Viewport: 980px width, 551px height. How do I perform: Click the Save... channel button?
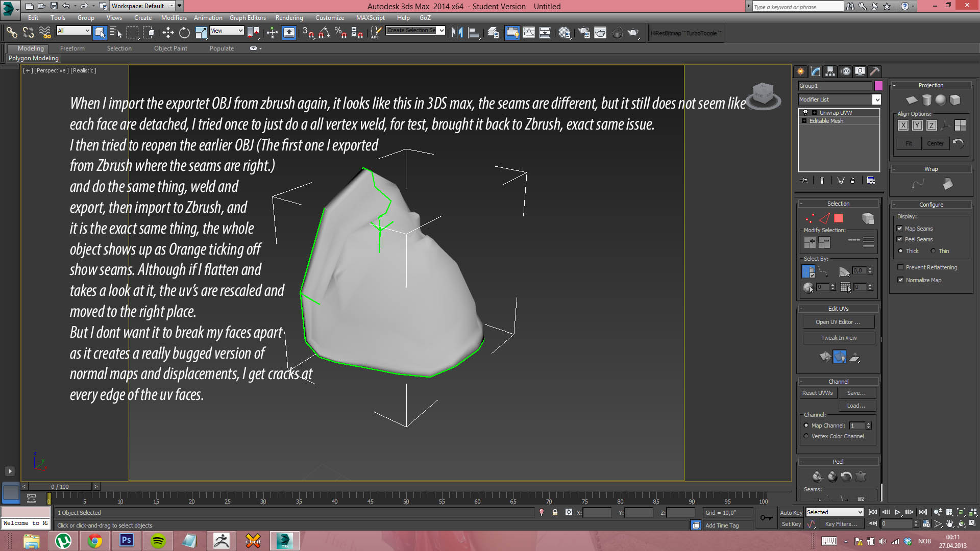(x=856, y=393)
